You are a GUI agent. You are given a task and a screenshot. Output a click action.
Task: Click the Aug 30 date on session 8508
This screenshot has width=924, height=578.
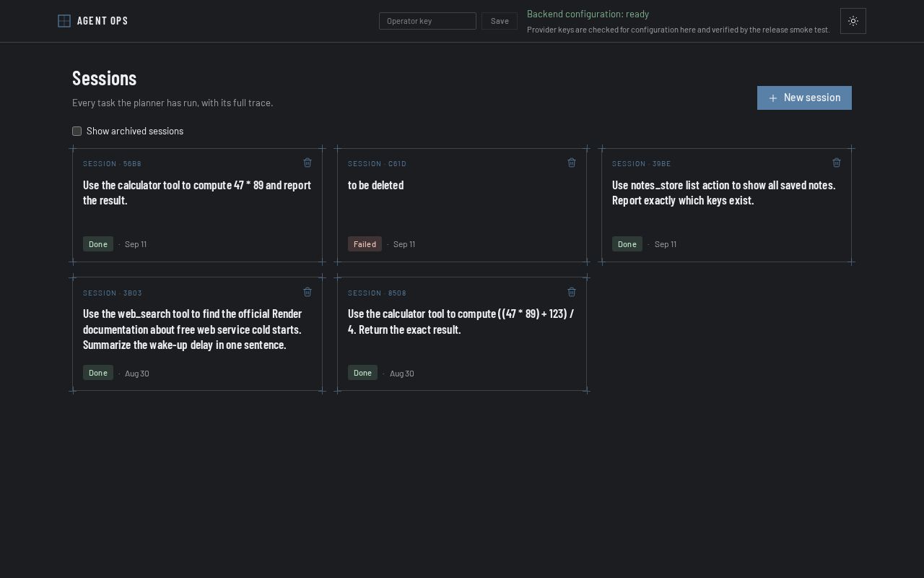pyautogui.click(x=402, y=374)
